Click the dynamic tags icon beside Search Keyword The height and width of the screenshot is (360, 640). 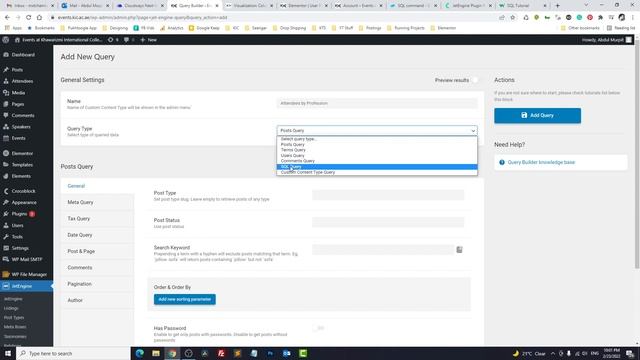click(459, 249)
